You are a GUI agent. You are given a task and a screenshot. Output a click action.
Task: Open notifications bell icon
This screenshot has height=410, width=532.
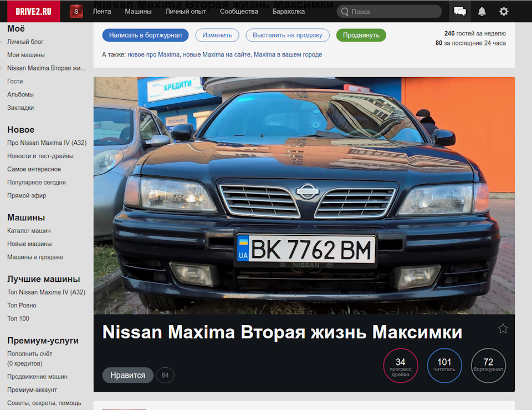[x=482, y=12]
